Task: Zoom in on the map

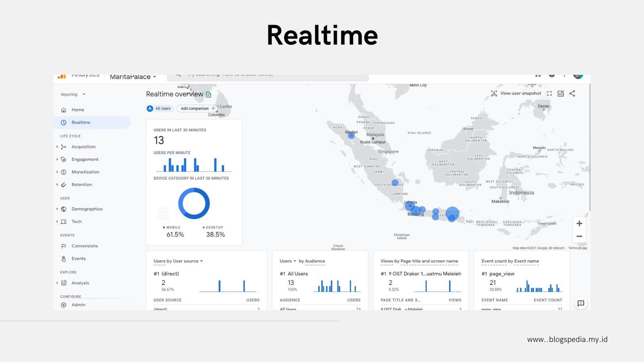Action: [579, 224]
